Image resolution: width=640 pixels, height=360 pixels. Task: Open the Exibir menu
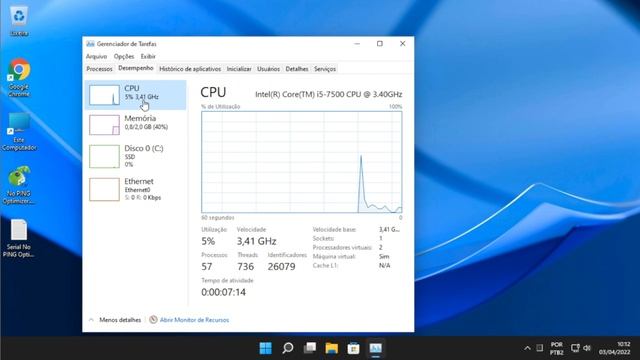coord(148,56)
